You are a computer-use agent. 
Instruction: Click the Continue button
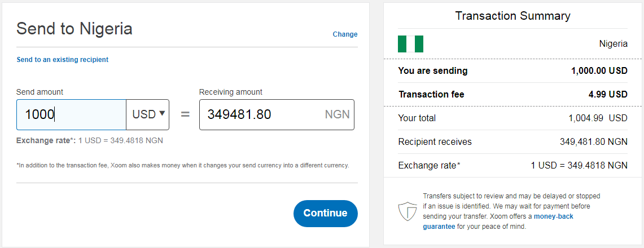click(x=325, y=213)
